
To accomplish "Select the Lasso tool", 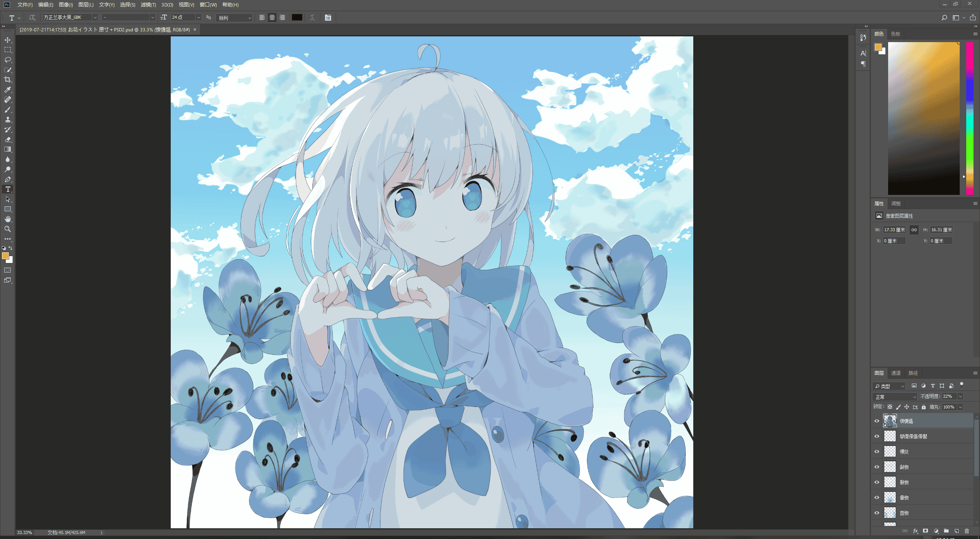I will [x=8, y=60].
